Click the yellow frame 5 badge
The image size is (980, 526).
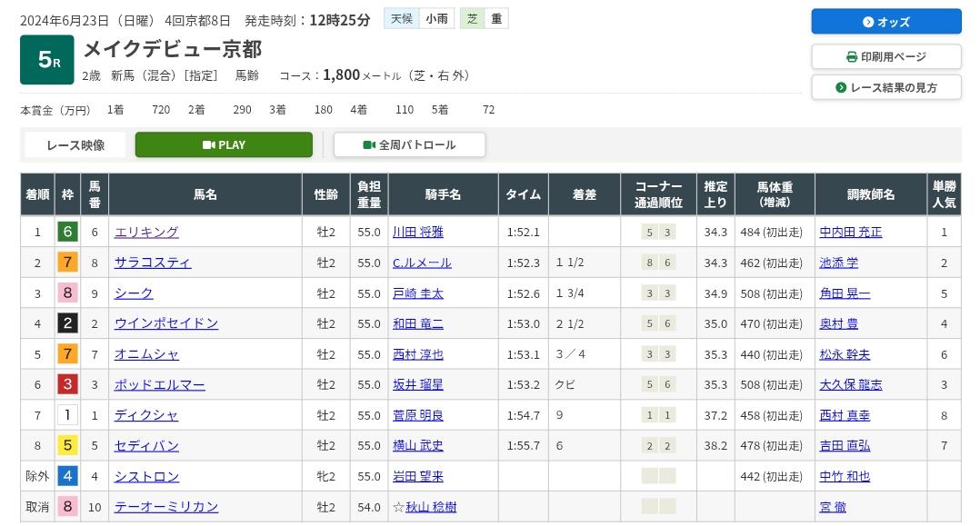(67, 445)
